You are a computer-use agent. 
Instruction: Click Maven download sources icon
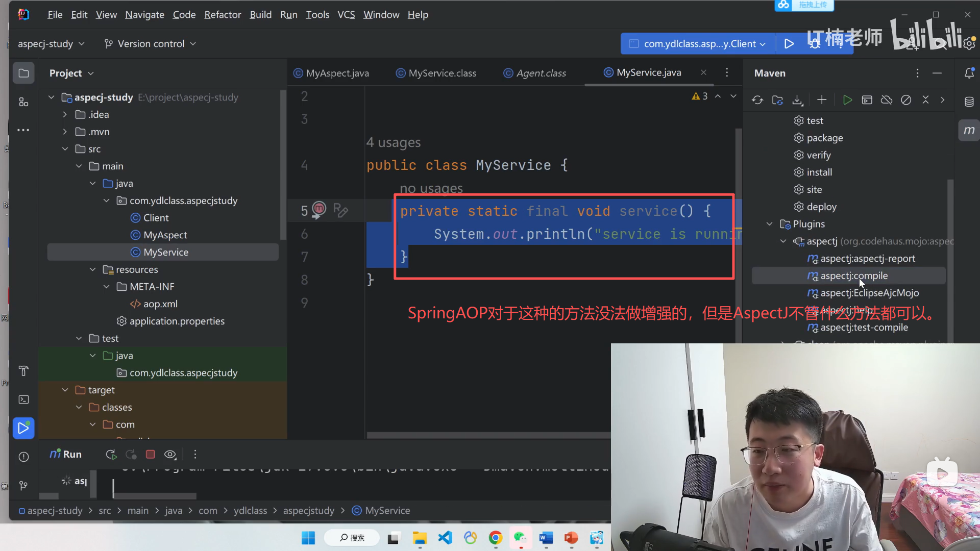pyautogui.click(x=797, y=100)
